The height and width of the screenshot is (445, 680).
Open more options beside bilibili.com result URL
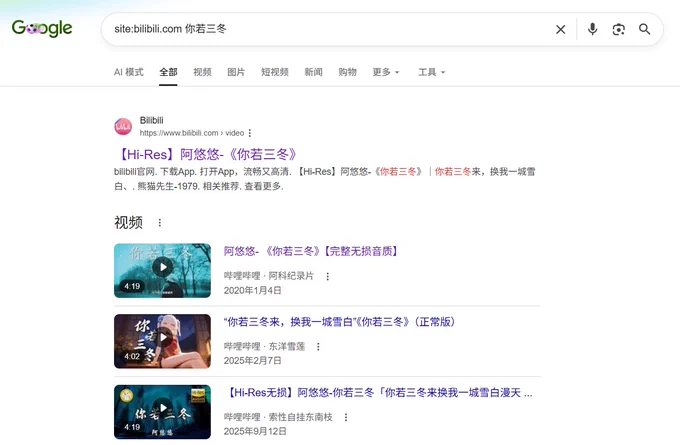pyautogui.click(x=250, y=133)
